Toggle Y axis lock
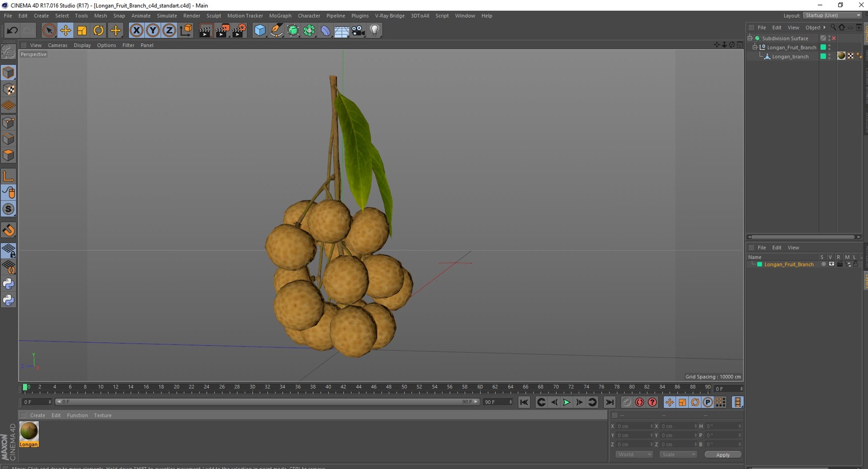 pos(153,31)
